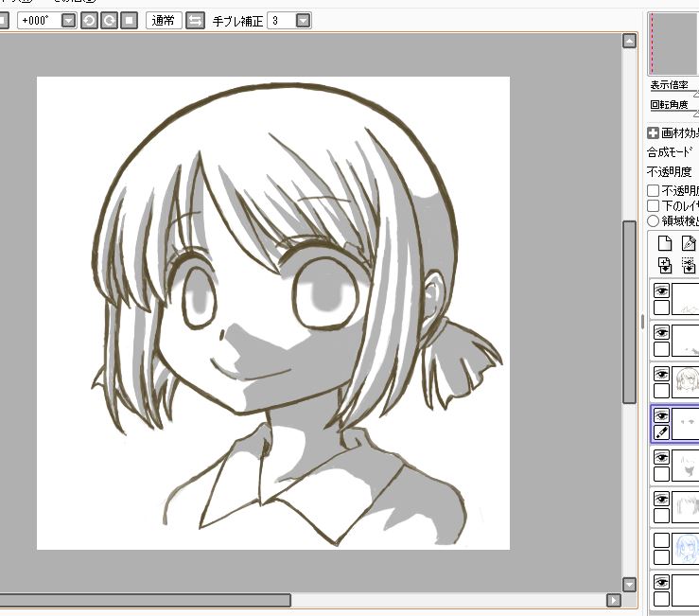Click the vertical scrollbar thumb
The image size is (699, 616).
point(629,312)
